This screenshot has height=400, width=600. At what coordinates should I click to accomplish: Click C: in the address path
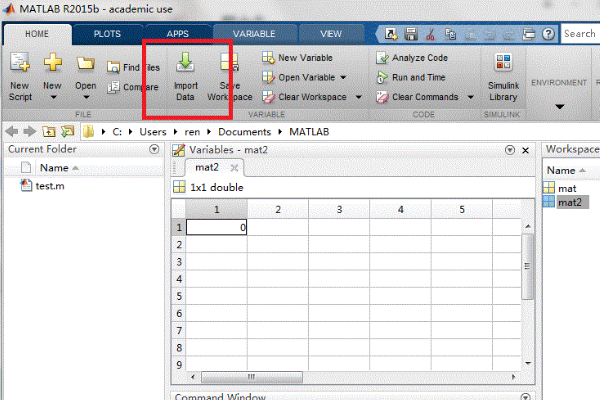point(117,132)
